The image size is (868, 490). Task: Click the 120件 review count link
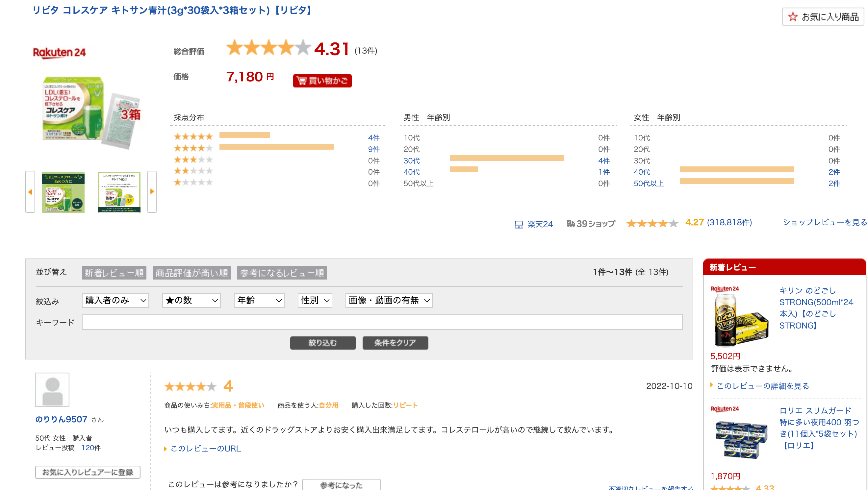91,448
